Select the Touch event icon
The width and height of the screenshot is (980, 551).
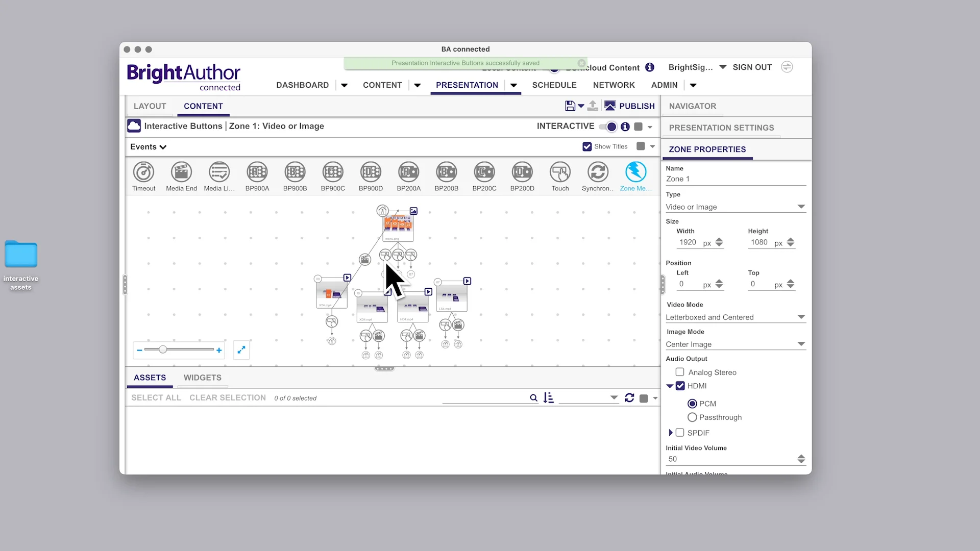point(560,172)
